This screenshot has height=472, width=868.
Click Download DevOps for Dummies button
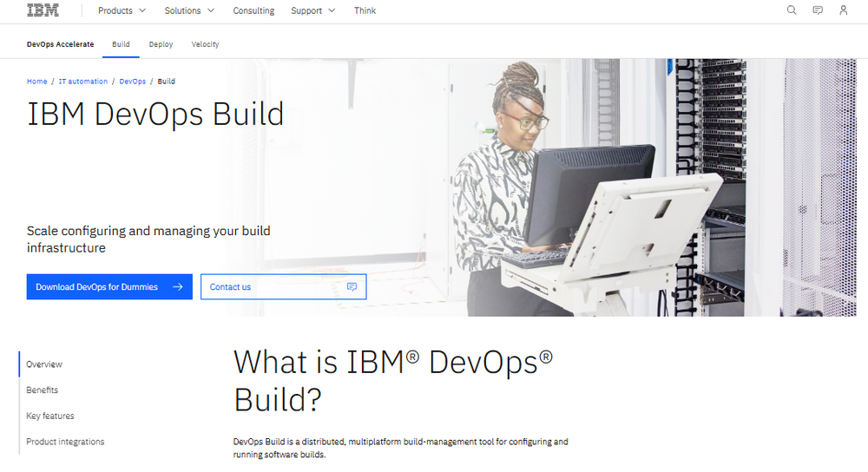pyautogui.click(x=109, y=286)
